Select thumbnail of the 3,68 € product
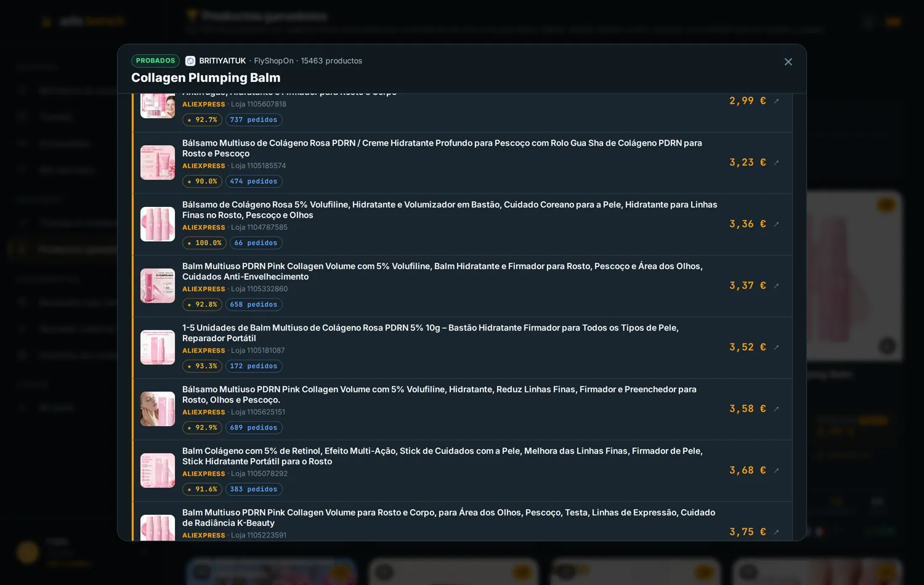This screenshot has height=585, width=924. 158,470
